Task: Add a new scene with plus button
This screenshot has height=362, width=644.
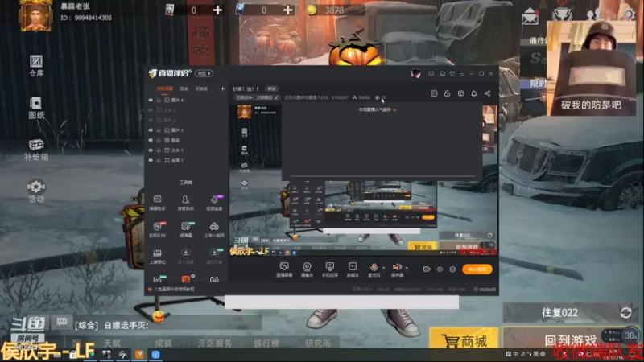Action: pos(223,88)
